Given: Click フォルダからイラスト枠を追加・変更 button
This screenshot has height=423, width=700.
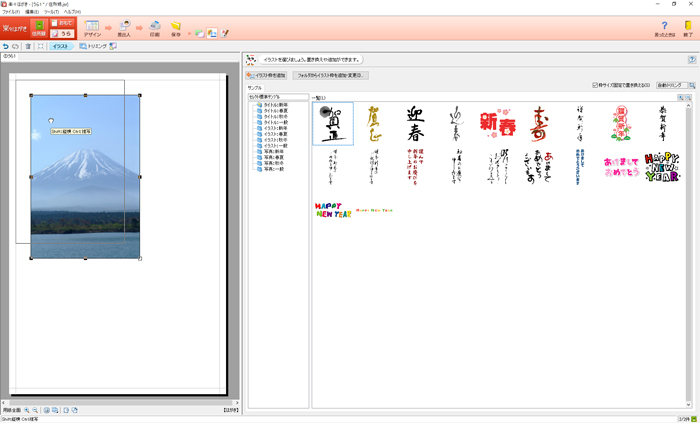Looking at the screenshot, I should click(331, 75).
